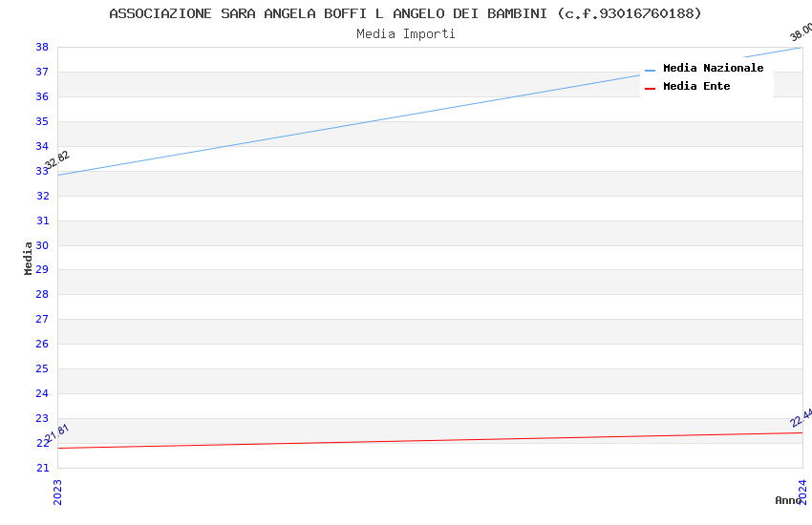Image resolution: width=812 pixels, height=525 pixels.
Task: Click the 21.81 data label
Action: (57, 433)
